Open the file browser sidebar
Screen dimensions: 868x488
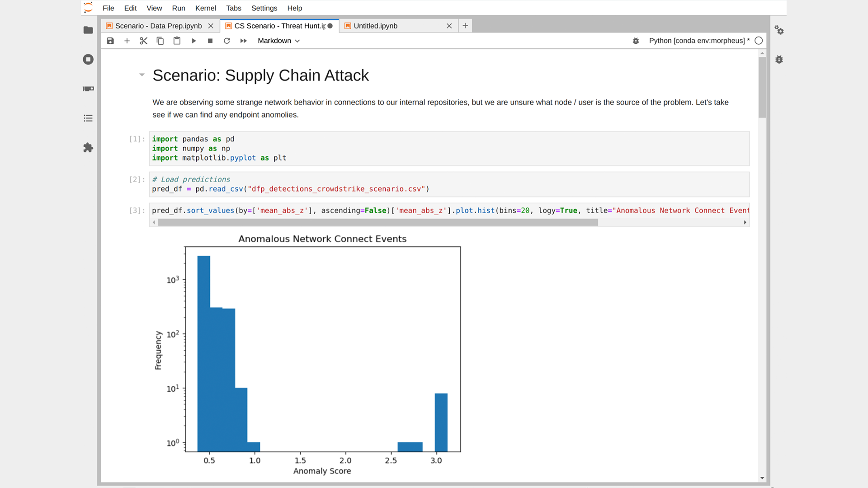[x=88, y=30]
